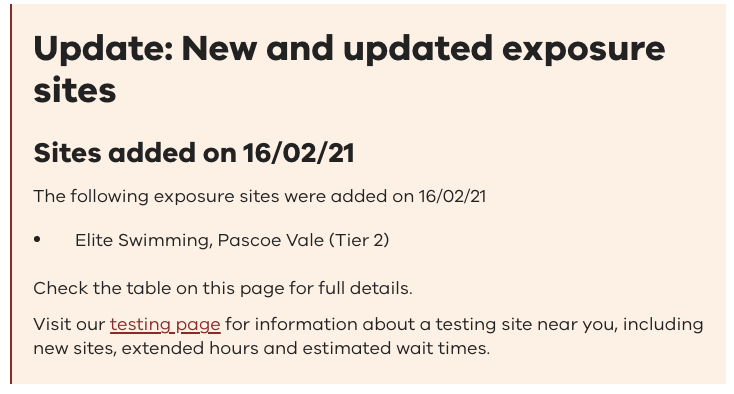Click the 'Visit our' text before the link
The height and width of the screenshot is (394, 734).
69,324
